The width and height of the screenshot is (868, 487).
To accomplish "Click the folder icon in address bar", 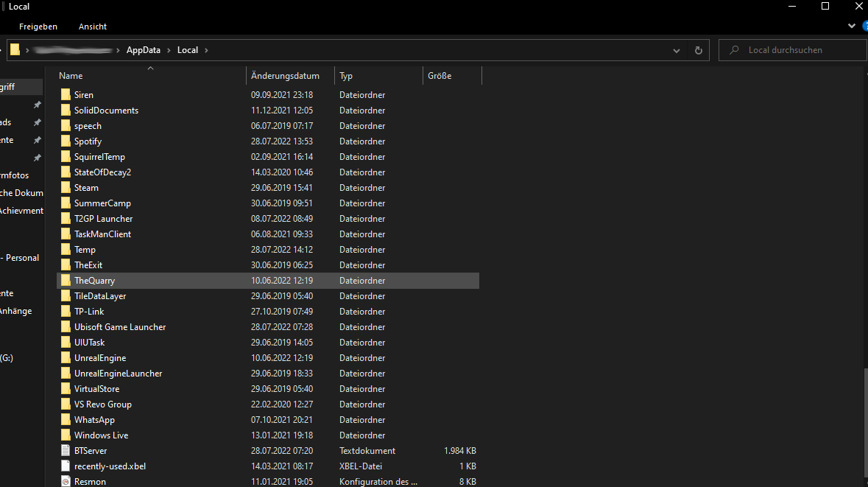I will pyautogui.click(x=15, y=50).
